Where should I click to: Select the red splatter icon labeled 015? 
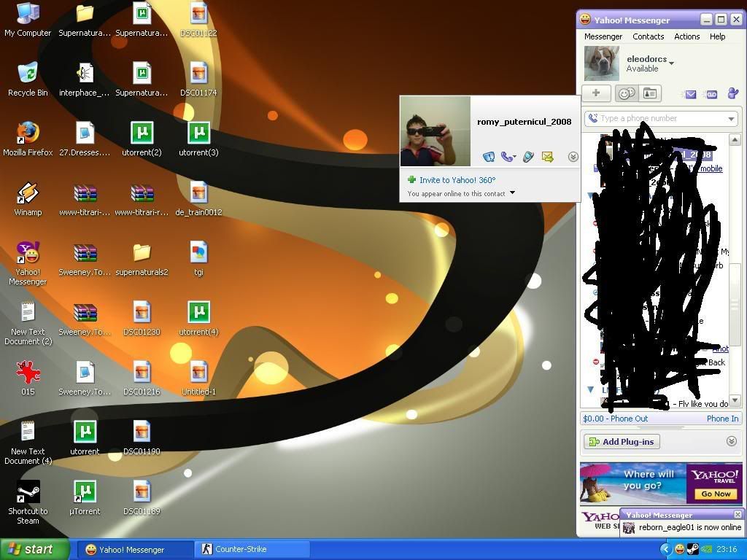click(28, 378)
